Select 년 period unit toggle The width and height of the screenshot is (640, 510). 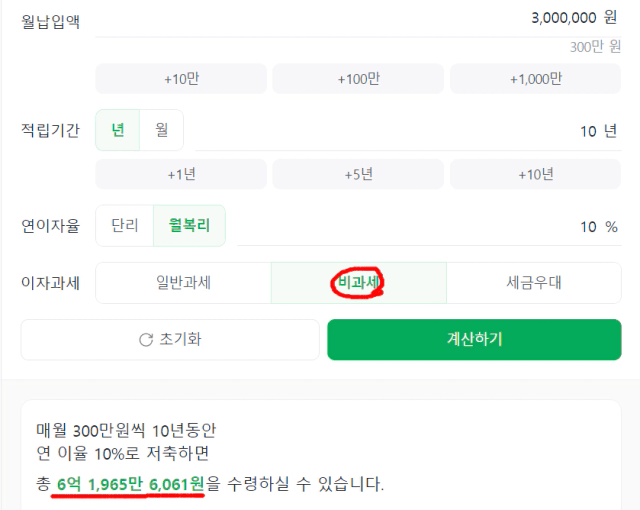click(118, 130)
